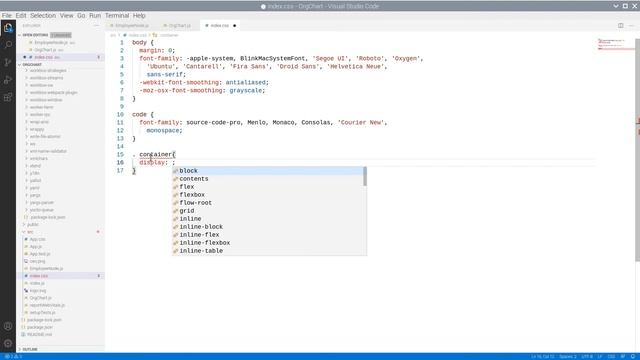This screenshot has height=360, width=640.
Task: Click the CSS language mode status item
Action: click(611, 356)
